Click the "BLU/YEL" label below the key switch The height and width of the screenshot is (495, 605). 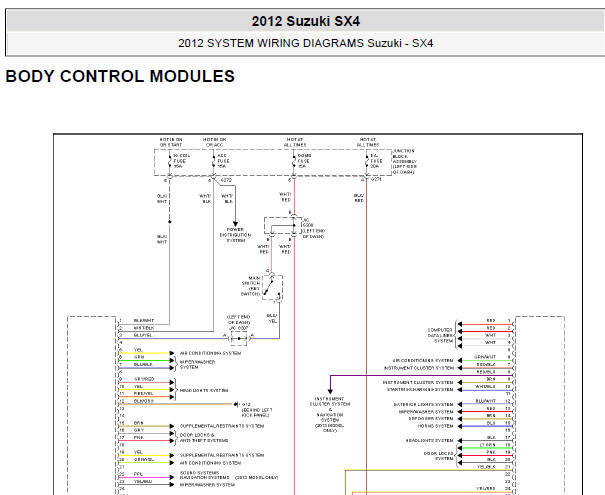tap(272, 318)
